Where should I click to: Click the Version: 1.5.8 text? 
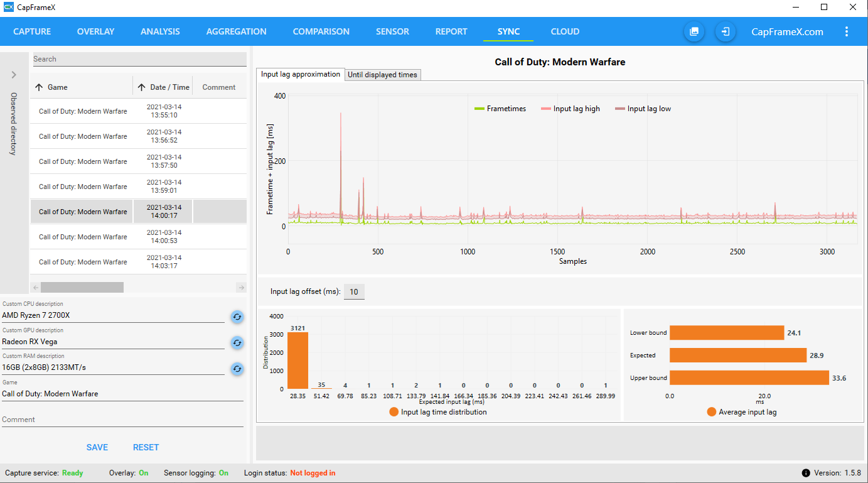[837, 473]
